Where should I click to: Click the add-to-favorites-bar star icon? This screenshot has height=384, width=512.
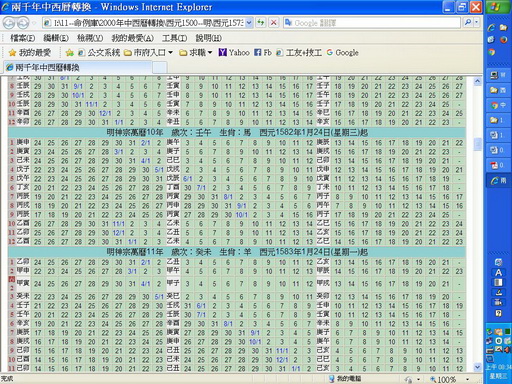[x=70, y=52]
